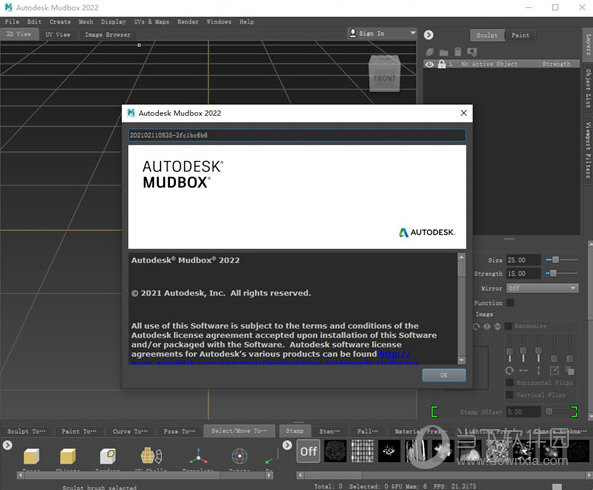Click the new layer icon in Layers panel
593x490 pixels.
[x=430, y=52]
